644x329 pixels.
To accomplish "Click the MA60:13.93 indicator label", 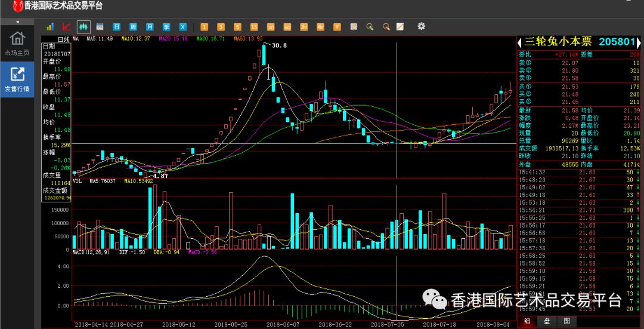I will [x=248, y=39].
